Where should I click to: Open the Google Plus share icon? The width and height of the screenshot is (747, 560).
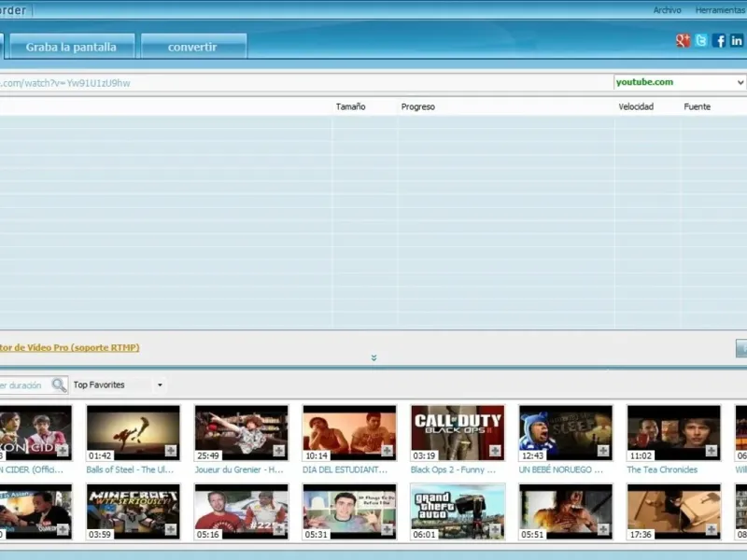[683, 41]
